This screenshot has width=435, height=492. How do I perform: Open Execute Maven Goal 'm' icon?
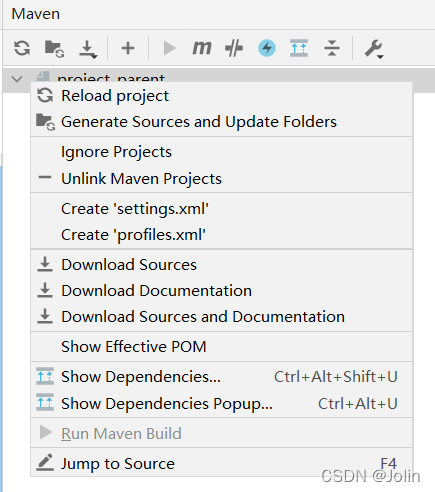click(x=202, y=48)
